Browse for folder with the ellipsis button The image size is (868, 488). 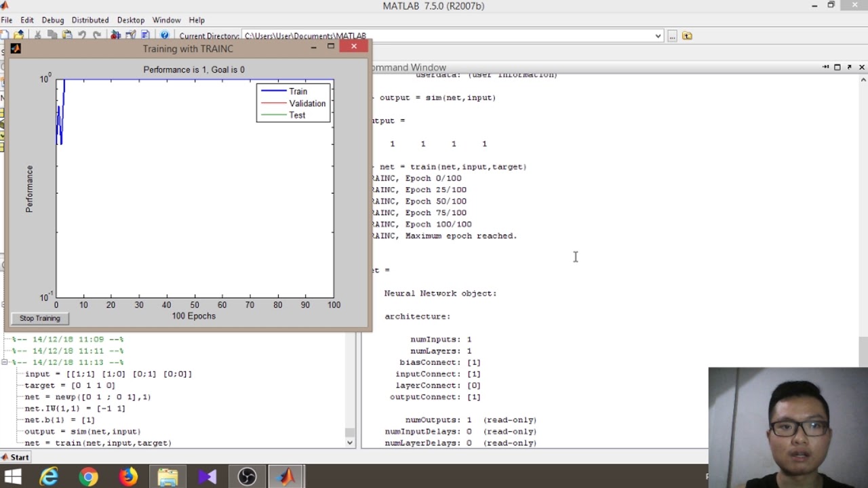click(672, 36)
